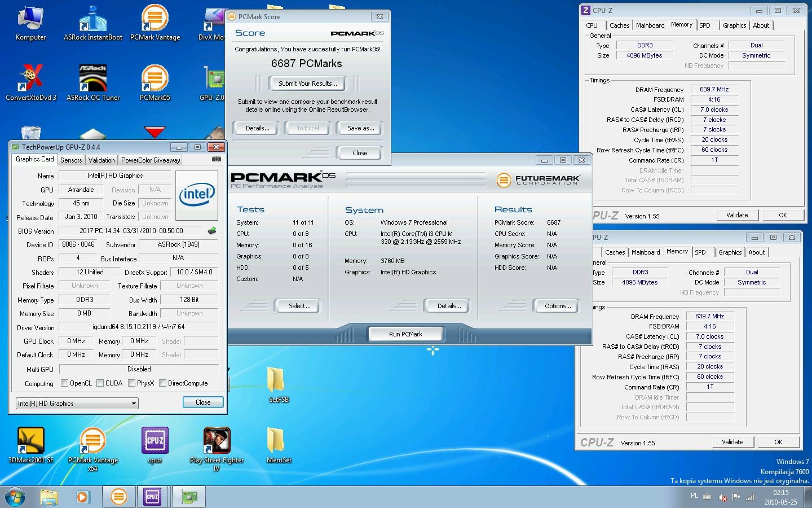Viewport: 812px width, 508px height.
Task: Click OK in lower CPU-Z window
Action: [x=778, y=442]
